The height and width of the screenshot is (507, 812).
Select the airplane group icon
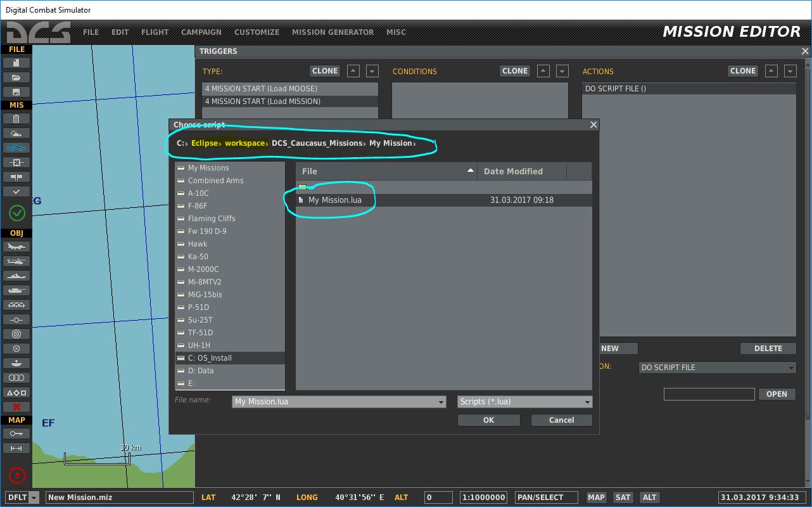pyautogui.click(x=16, y=247)
